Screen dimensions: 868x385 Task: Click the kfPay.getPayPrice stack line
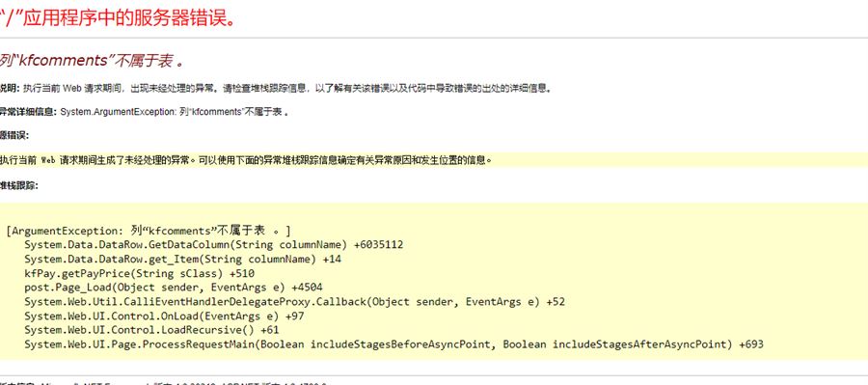tap(140, 274)
